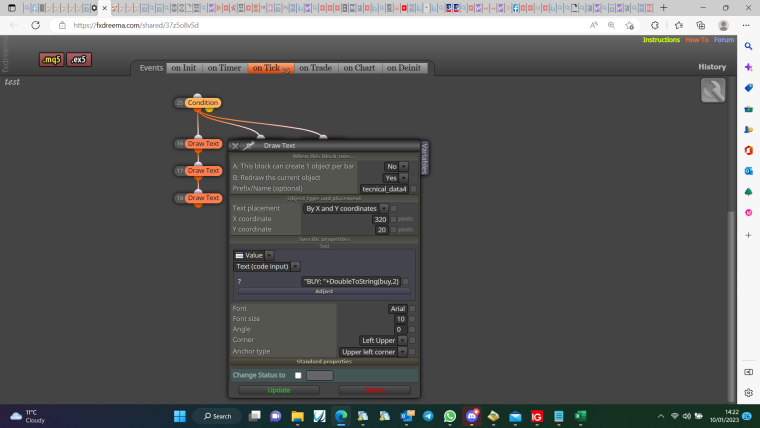Open Favorites star-list icon
Screen dimensions: 760x428
(x=679, y=25)
